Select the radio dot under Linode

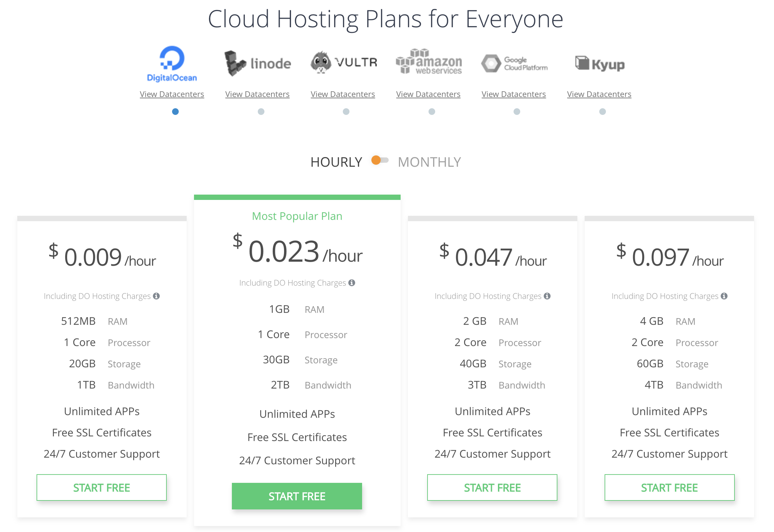(x=261, y=112)
